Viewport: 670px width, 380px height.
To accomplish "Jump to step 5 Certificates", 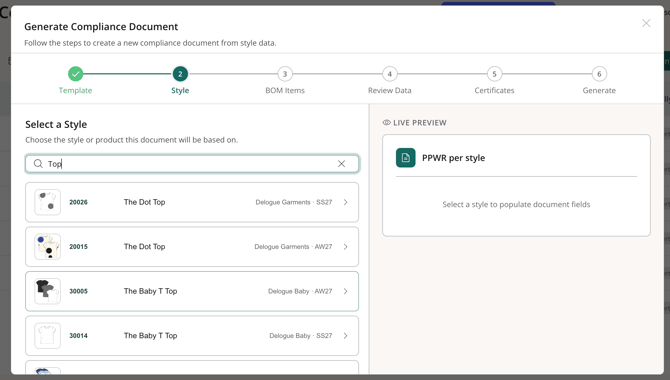I will [494, 74].
